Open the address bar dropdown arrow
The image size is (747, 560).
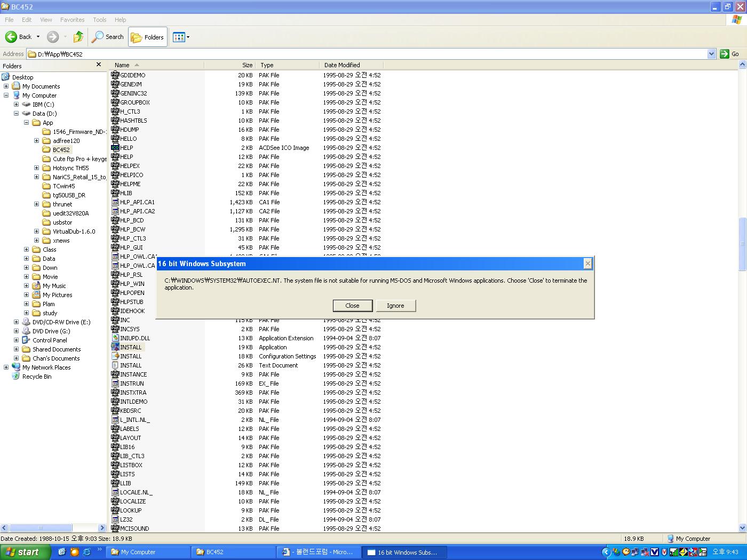[x=711, y=54]
